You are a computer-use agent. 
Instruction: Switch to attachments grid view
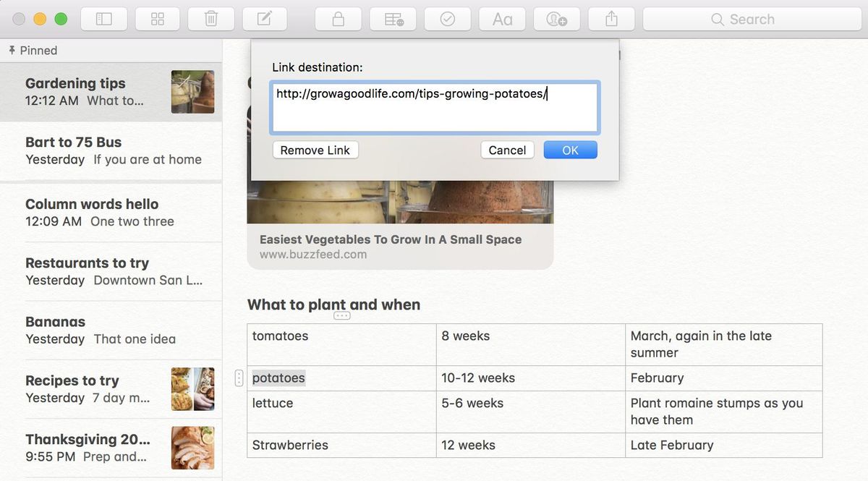158,20
